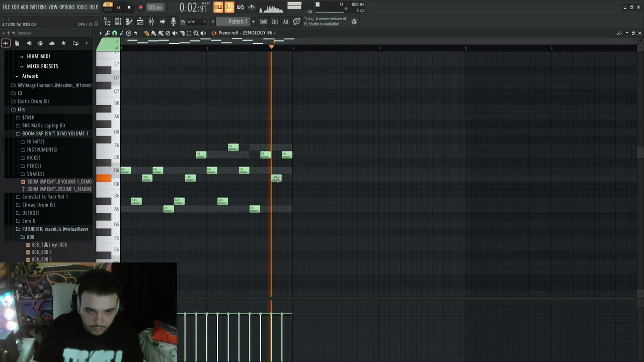
Task: Select the Slice tool in piano roll
Action: point(182,33)
